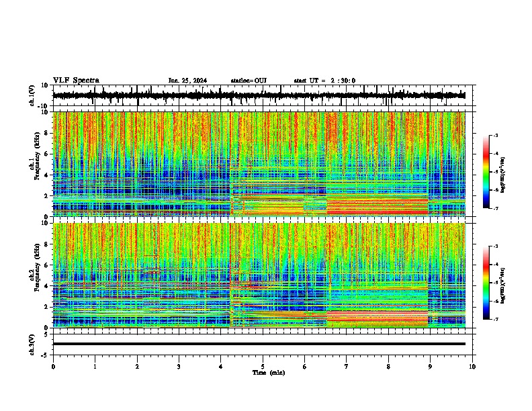532x411 pixels.
Task: Click time axis tick label "0"
Action: 53,367
